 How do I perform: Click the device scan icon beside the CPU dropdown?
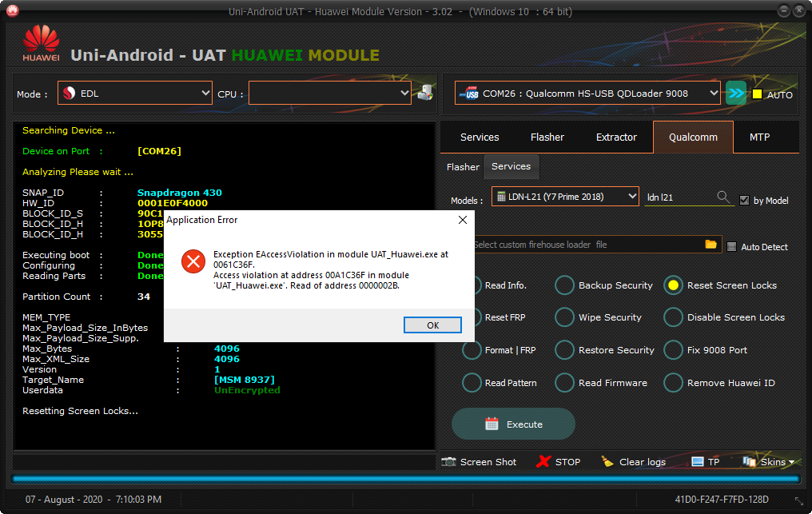425,93
